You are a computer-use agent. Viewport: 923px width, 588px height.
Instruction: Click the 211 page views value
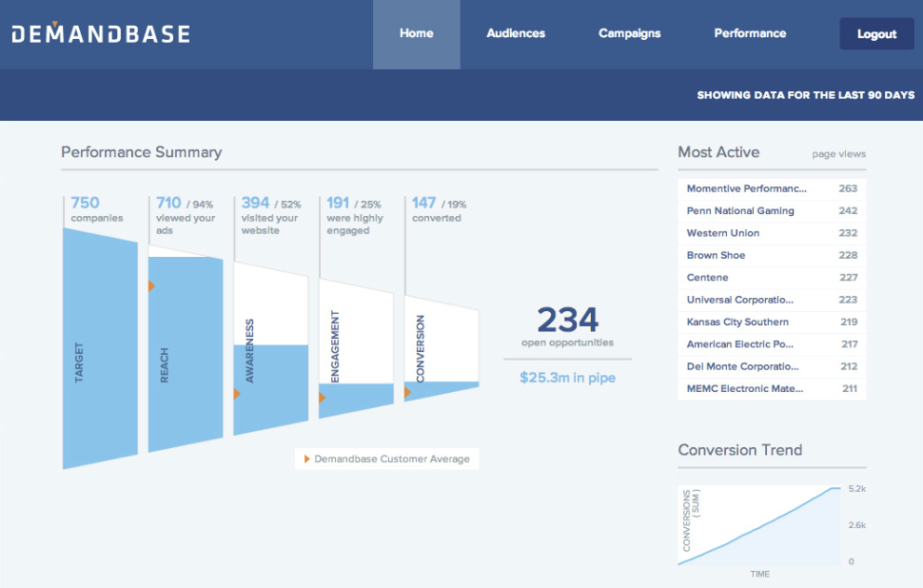click(x=850, y=389)
